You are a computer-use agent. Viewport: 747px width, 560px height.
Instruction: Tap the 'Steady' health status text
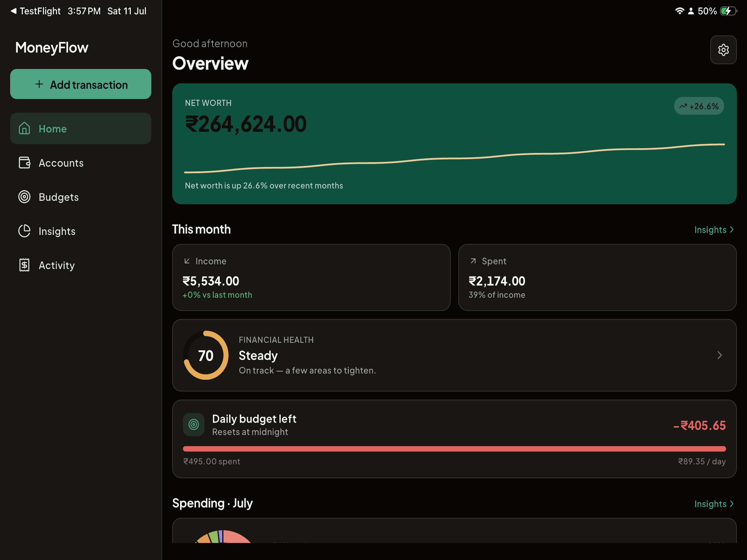click(258, 355)
